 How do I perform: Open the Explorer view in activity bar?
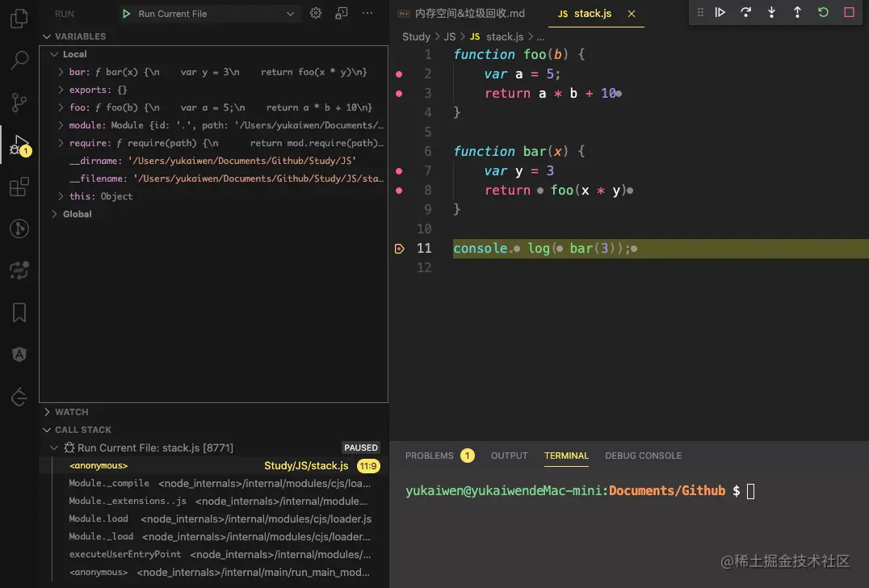[x=19, y=18]
